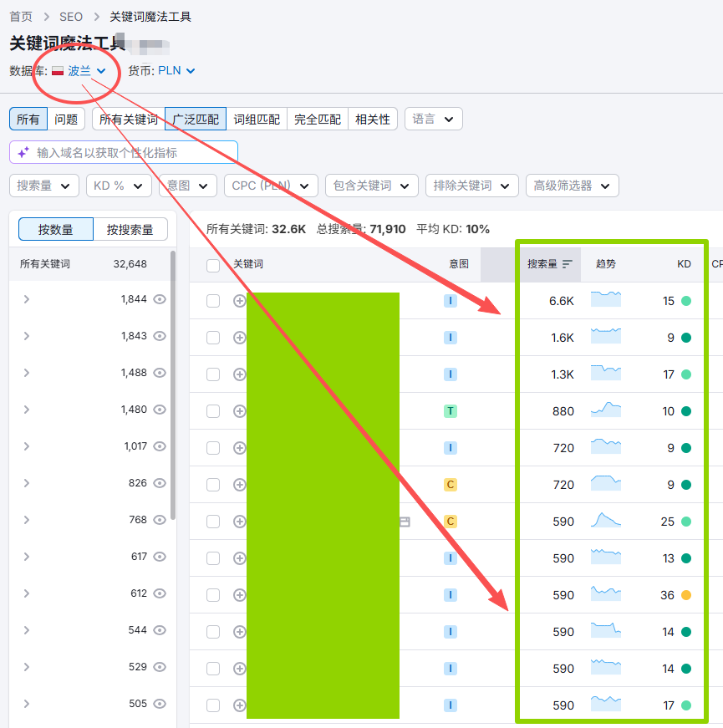Click KD indicator dot in the KD 36 row
Screen dimensions: 723x728
(686, 595)
